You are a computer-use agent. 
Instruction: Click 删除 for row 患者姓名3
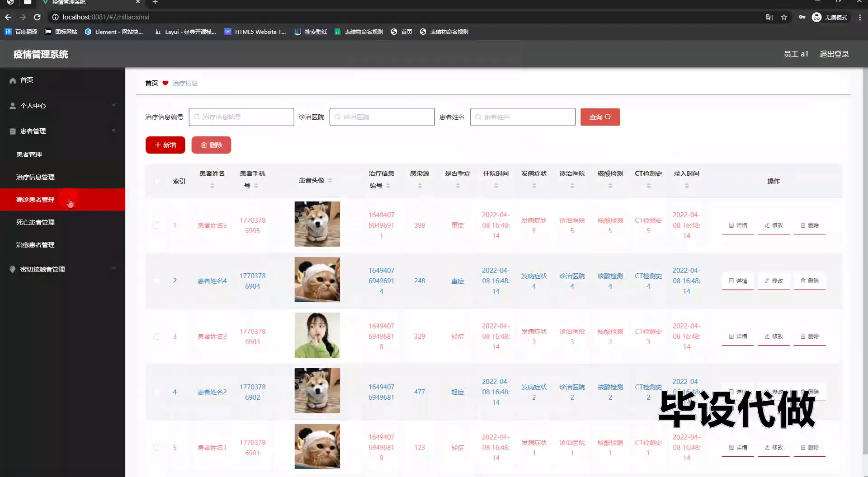[809, 337]
